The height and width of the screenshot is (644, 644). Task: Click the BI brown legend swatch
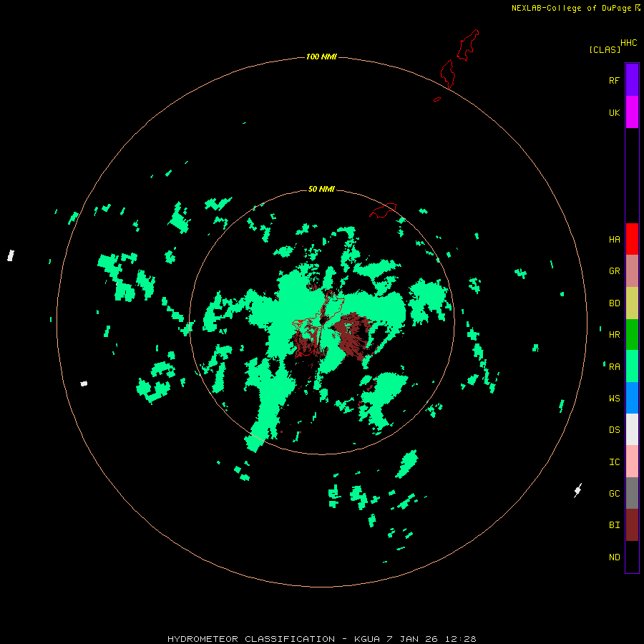tap(632, 525)
